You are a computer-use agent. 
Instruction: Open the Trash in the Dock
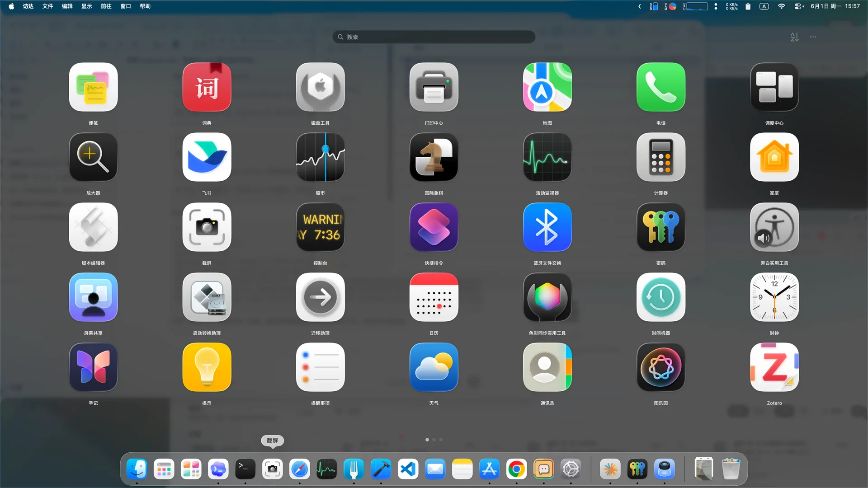(x=731, y=469)
